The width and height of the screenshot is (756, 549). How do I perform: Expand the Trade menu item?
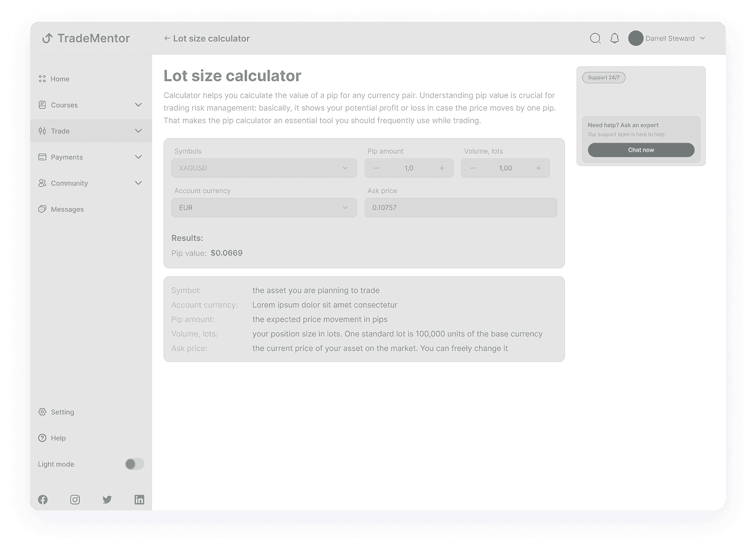point(91,130)
